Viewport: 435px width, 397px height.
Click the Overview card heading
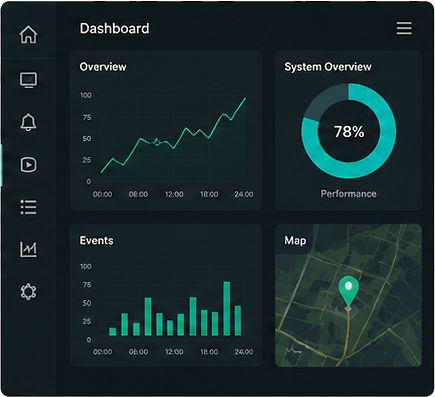click(103, 67)
